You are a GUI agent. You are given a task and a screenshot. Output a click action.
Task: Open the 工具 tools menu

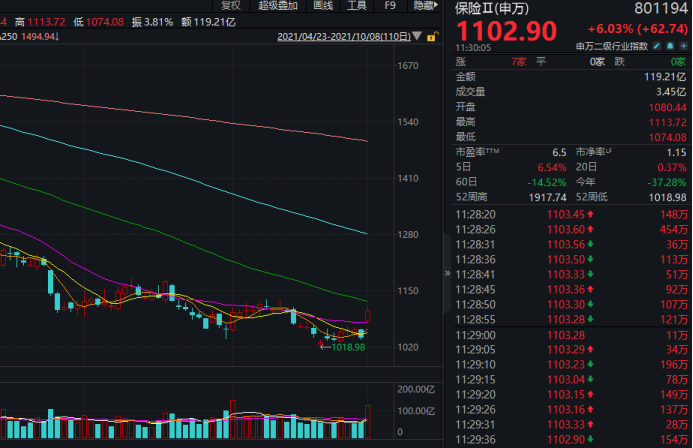click(356, 6)
